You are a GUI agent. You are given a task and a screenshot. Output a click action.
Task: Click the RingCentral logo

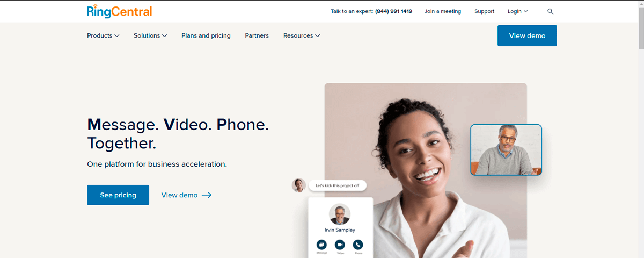(x=119, y=11)
